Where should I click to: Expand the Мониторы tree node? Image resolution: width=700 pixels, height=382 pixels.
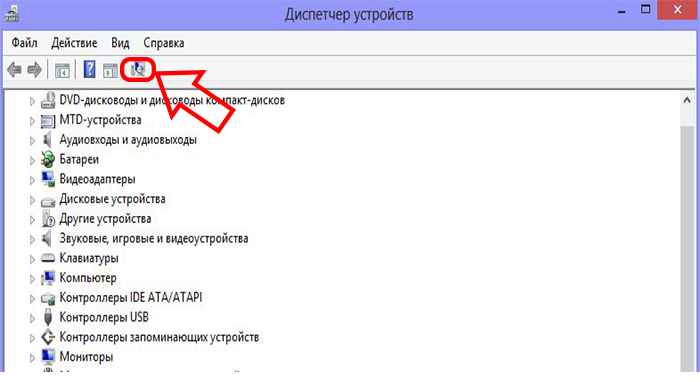tap(32, 358)
